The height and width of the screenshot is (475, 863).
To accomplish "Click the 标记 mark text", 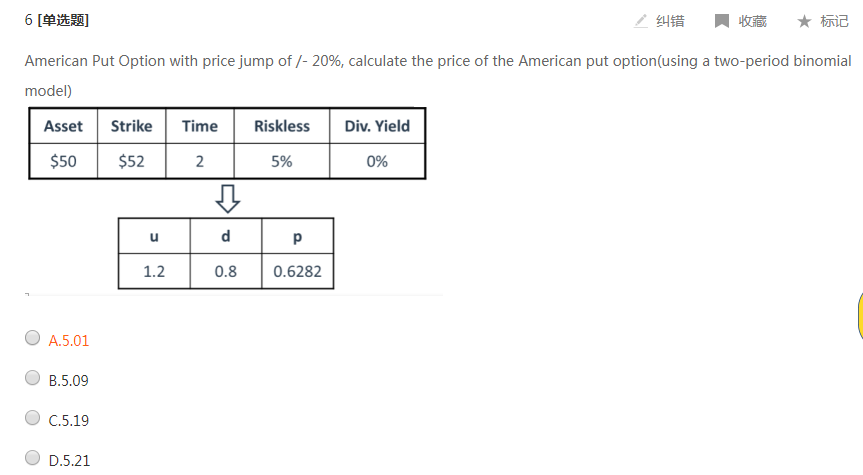I will pos(834,21).
